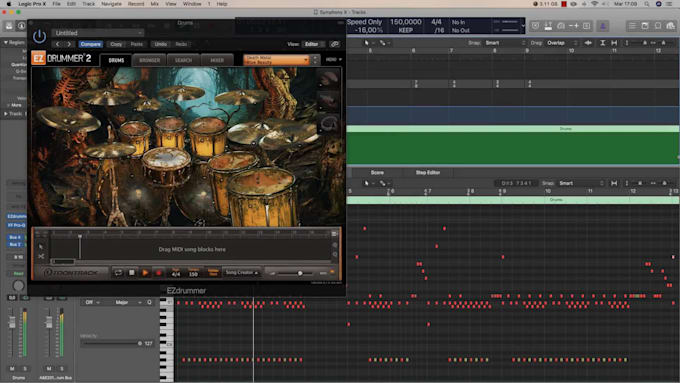The image size is (680, 383).
Task: Open the Drag Overlap dropdown
Action: [x=562, y=43]
